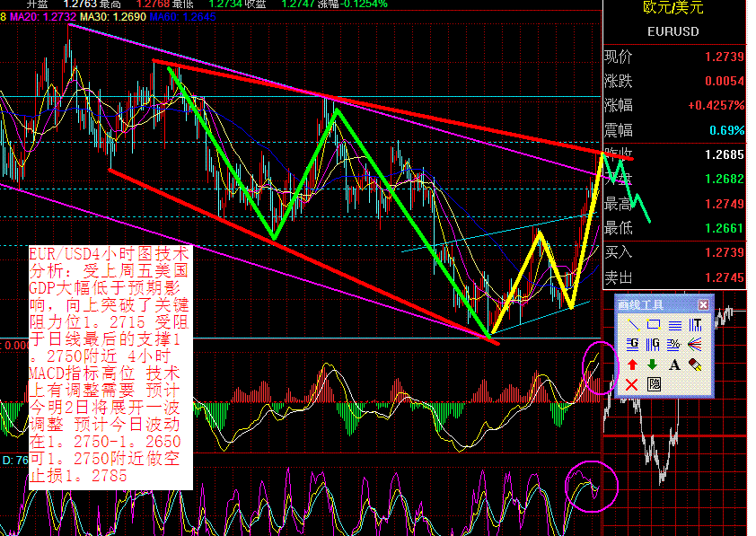The height and width of the screenshot is (536, 756).
Task: Select the text annotation A tool
Action: coord(674,365)
